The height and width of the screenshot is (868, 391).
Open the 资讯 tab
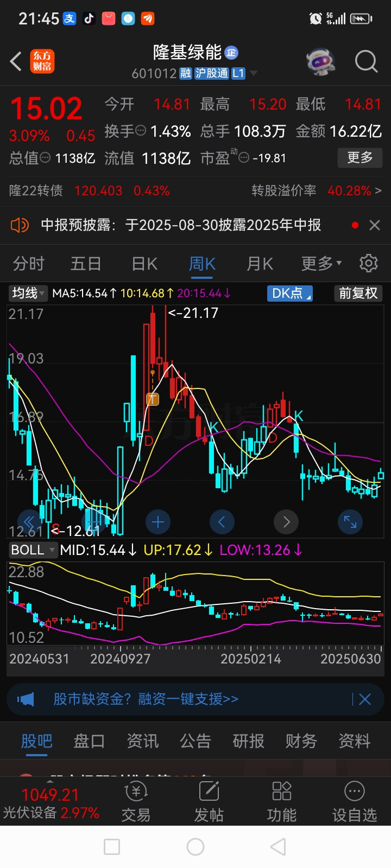(x=142, y=741)
